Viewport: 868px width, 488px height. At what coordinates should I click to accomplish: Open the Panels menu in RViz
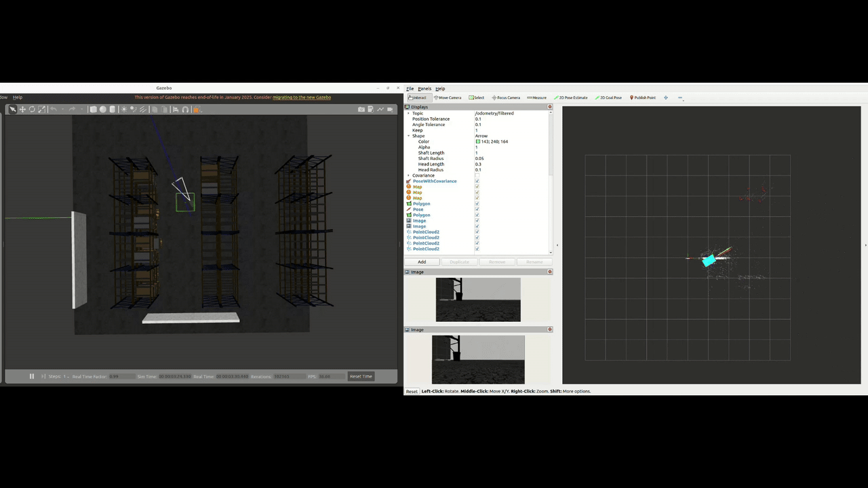(x=425, y=89)
